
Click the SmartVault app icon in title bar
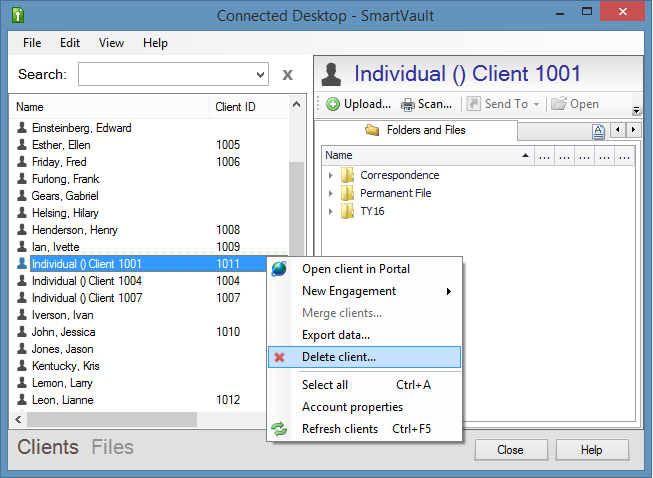[x=17, y=15]
